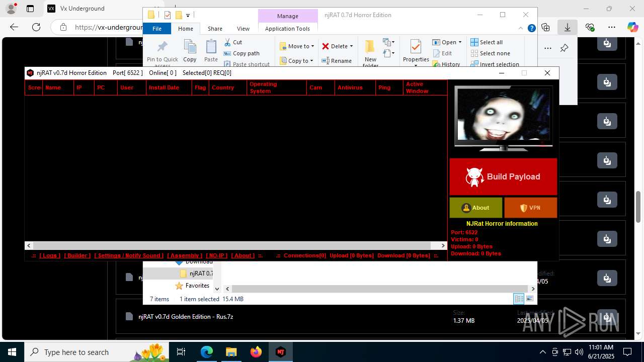Open the [ Assembly ] link
Image resolution: width=644 pixels, height=362 pixels.
tap(185, 255)
